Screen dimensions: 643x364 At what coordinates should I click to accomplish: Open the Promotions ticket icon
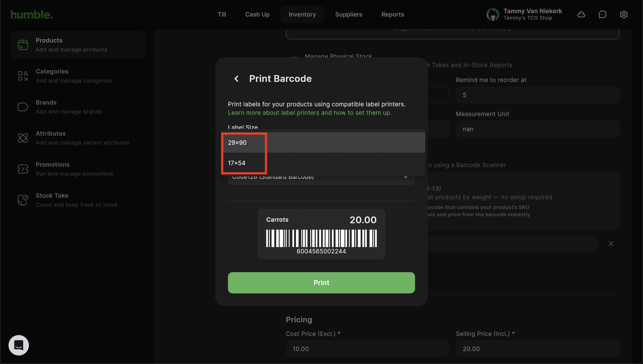click(x=23, y=169)
